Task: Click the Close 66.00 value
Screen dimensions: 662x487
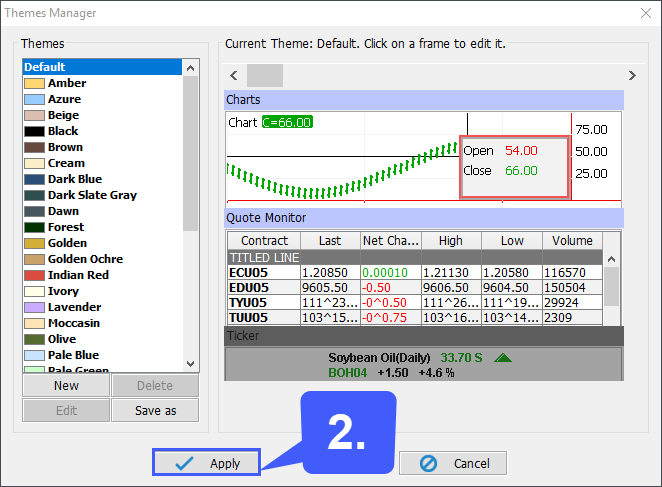Action: tap(521, 171)
